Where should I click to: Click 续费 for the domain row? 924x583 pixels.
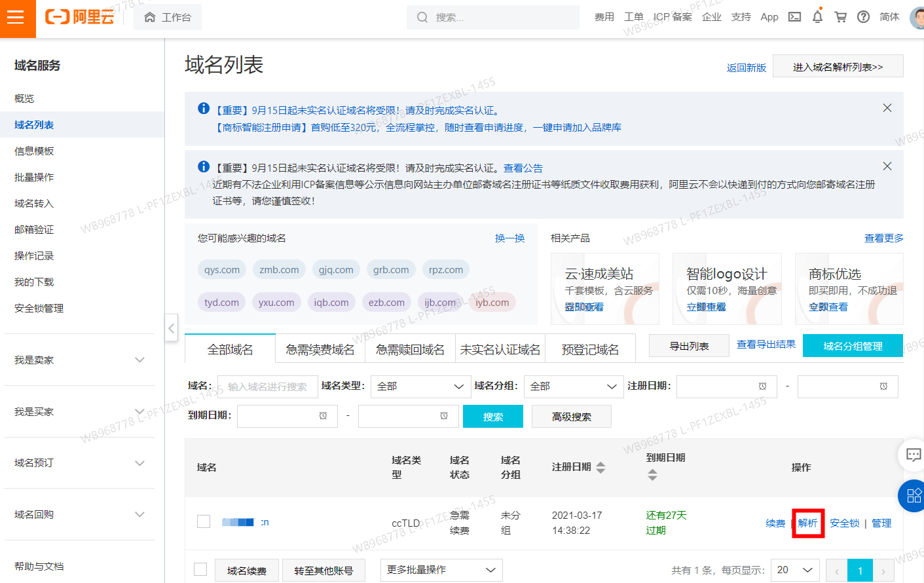[x=775, y=523]
